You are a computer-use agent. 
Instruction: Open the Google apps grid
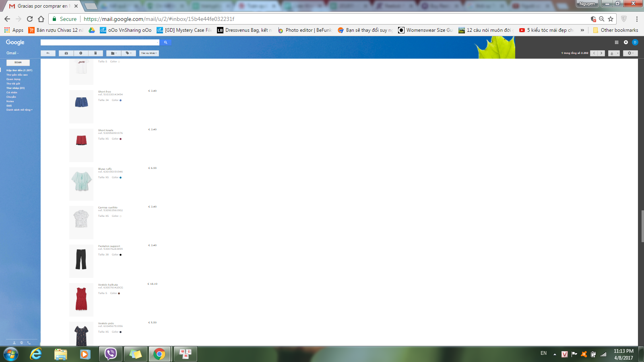pos(616,42)
